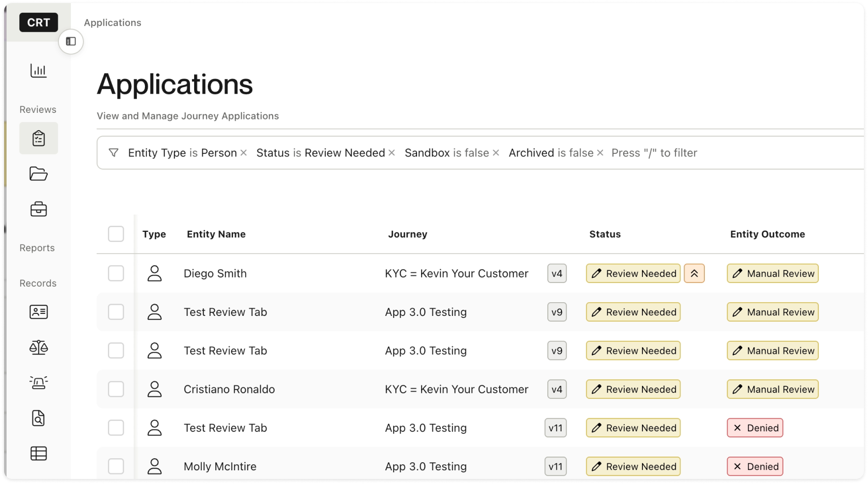Click the Type column header
This screenshot has width=868, height=484.
point(154,234)
